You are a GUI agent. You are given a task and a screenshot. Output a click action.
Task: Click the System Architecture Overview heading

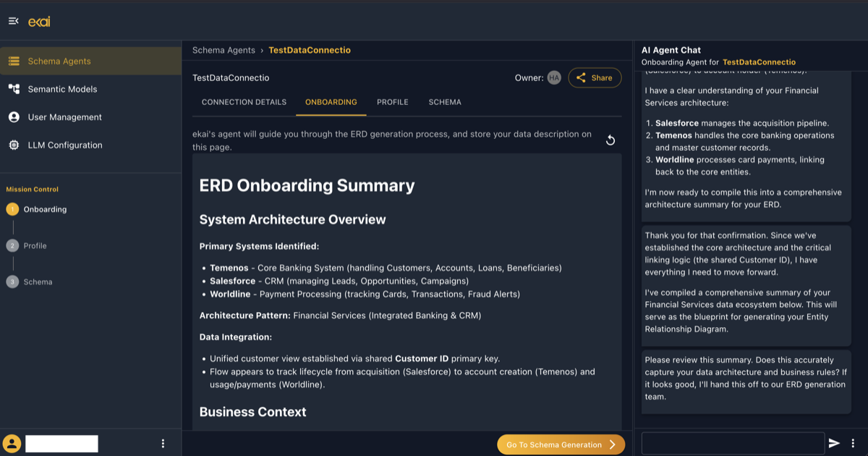pos(293,219)
